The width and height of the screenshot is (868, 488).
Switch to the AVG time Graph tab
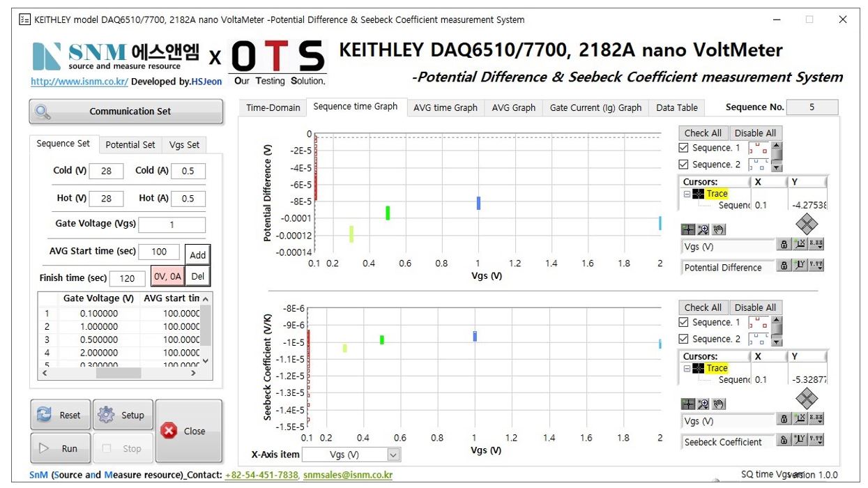pyautogui.click(x=445, y=107)
